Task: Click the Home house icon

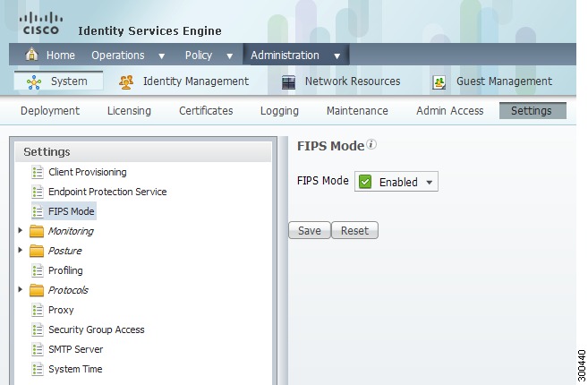Action: click(x=32, y=55)
